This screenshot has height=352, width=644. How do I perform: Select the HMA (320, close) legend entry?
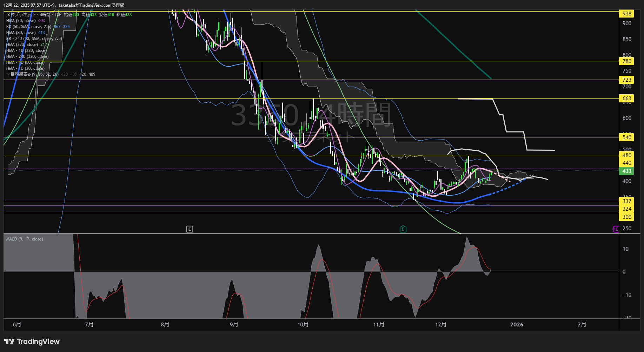(22, 45)
